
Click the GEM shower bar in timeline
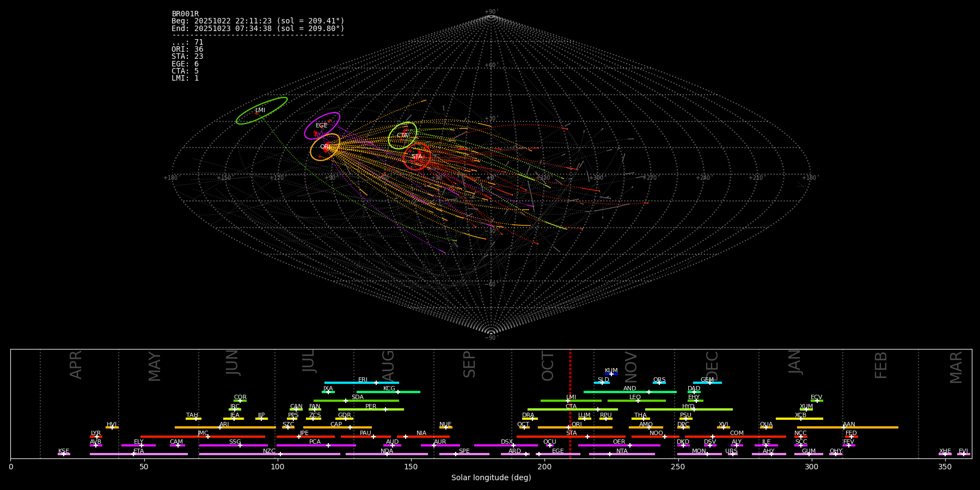tap(707, 383)
